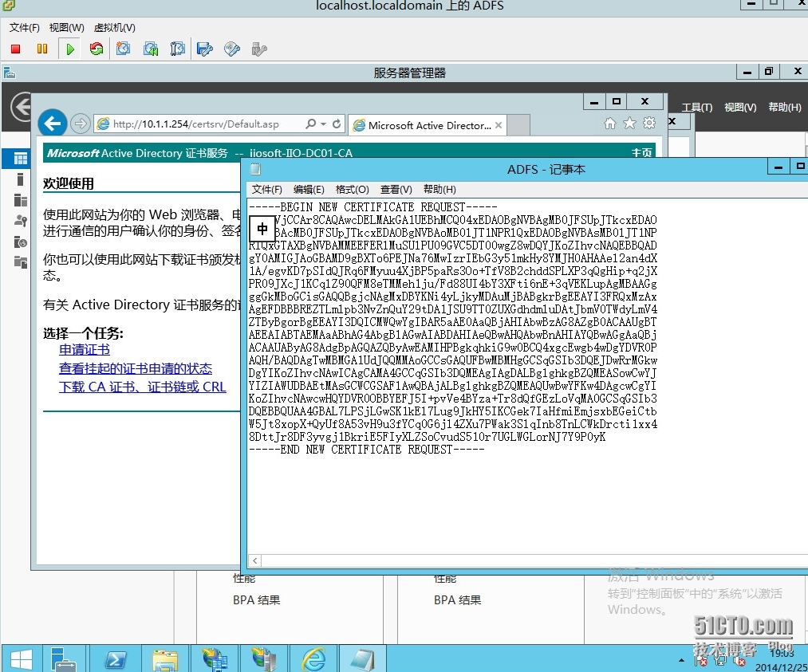Click Notepad horizontal scrollbar left arrow
Image resolution: width=808 pixels, height=672 pixels.
tap(254, 560)
